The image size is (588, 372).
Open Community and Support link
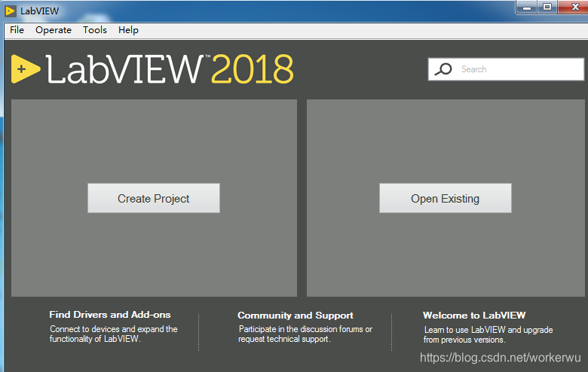tap(296, 316)
